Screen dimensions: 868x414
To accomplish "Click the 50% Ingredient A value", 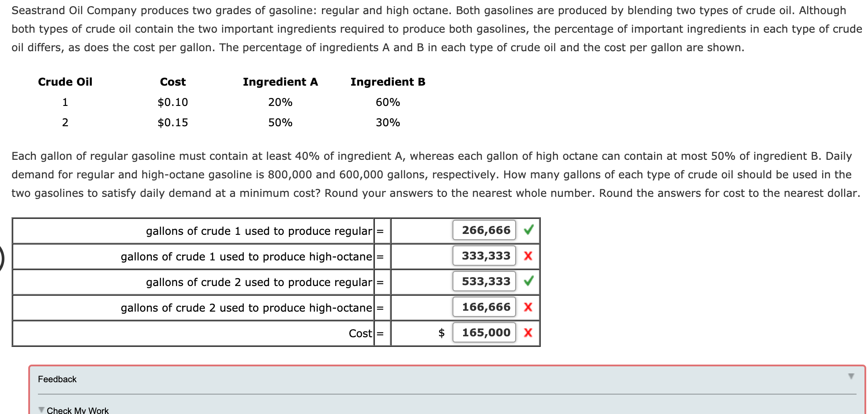I will point(281,122).
